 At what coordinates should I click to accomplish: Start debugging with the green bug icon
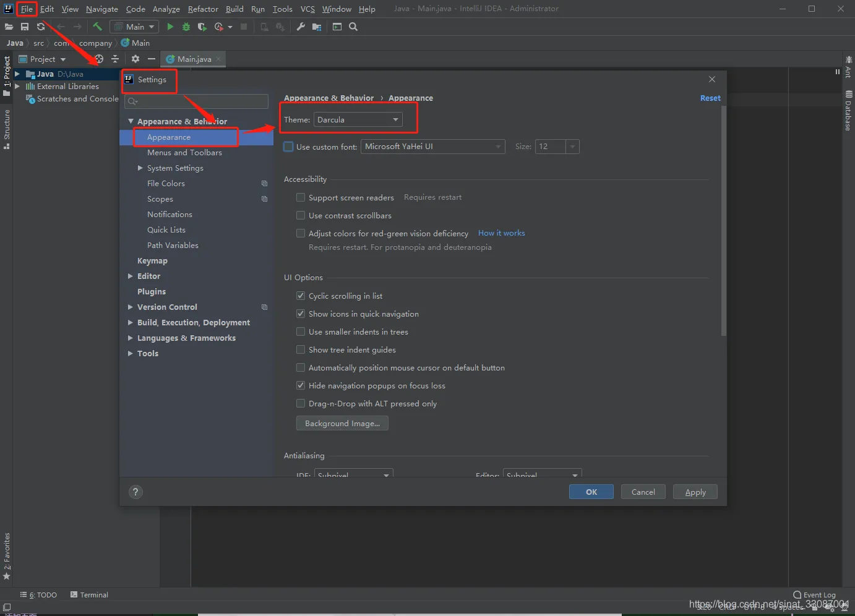[186, 27]
